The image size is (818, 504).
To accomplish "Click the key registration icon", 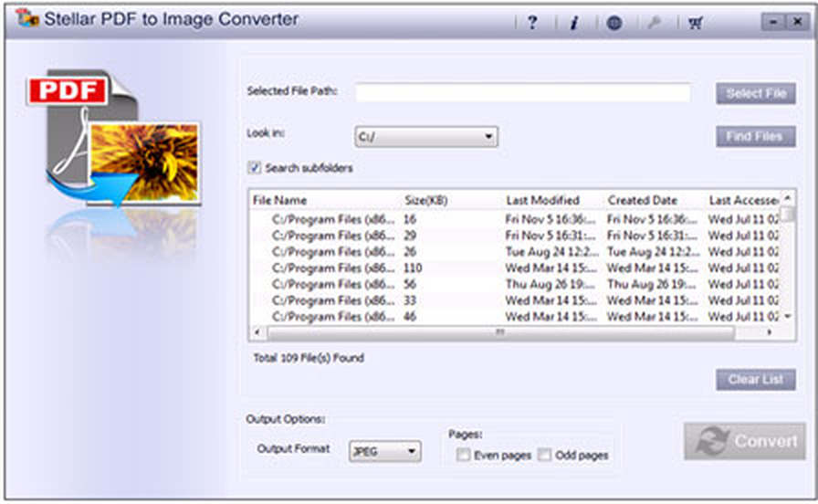I will pos(655,23).
